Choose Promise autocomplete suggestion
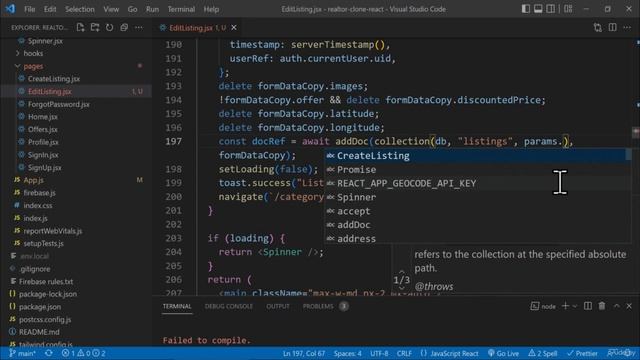 pos(475,169)
